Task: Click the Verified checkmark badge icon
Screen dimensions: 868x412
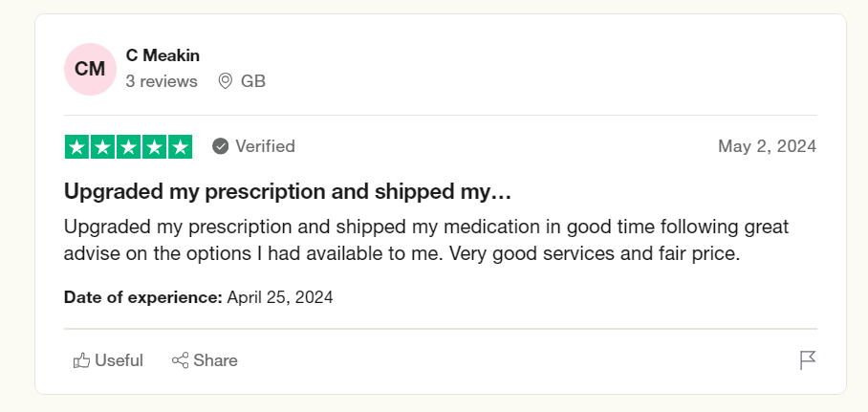Action: point(220,147)
